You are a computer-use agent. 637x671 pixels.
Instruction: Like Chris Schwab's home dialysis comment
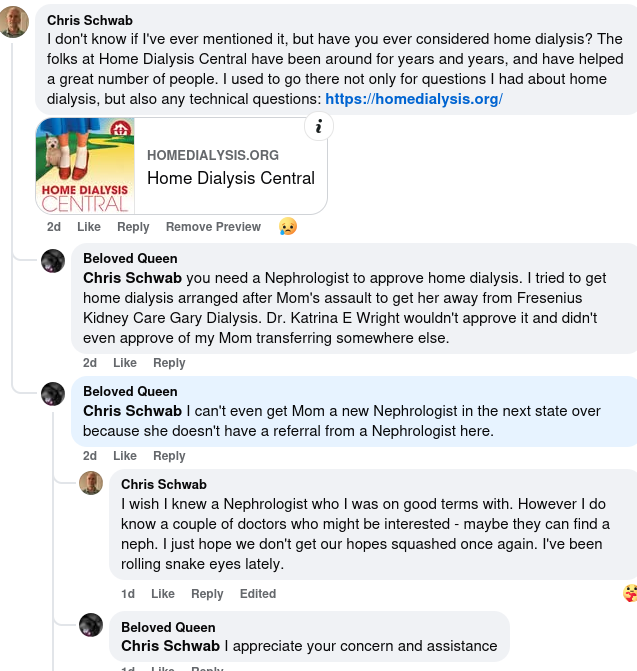tap(89, 227)
